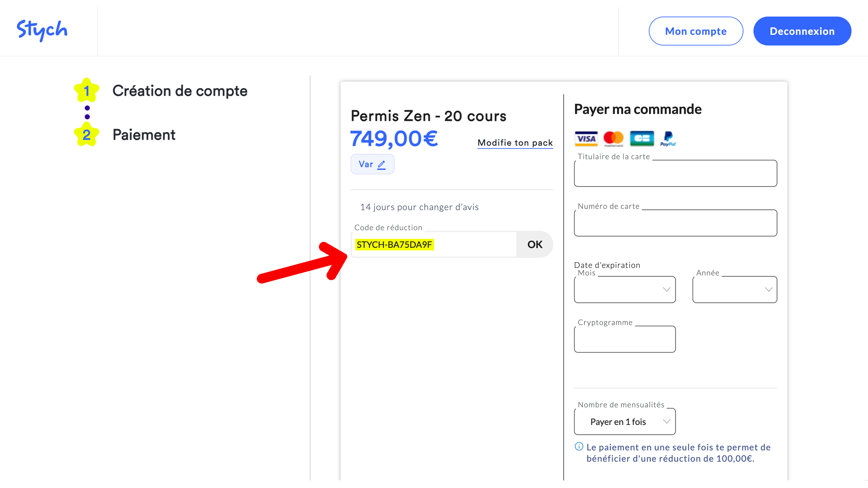The width and height of the screenshot is (868, 488).
Task: Click the Numéro de carte field
Action: (x=675, y=223)
